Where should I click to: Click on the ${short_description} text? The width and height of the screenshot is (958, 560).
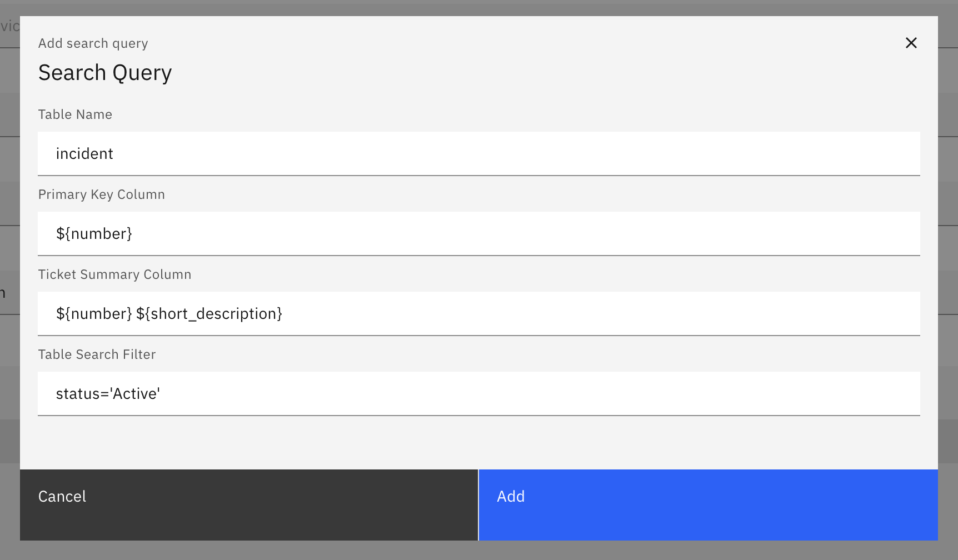209,314
